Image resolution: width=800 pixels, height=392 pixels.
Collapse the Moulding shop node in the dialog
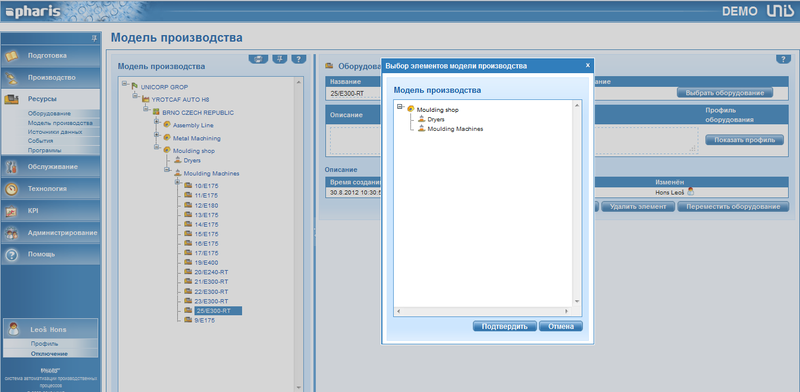tap(400, 107)
